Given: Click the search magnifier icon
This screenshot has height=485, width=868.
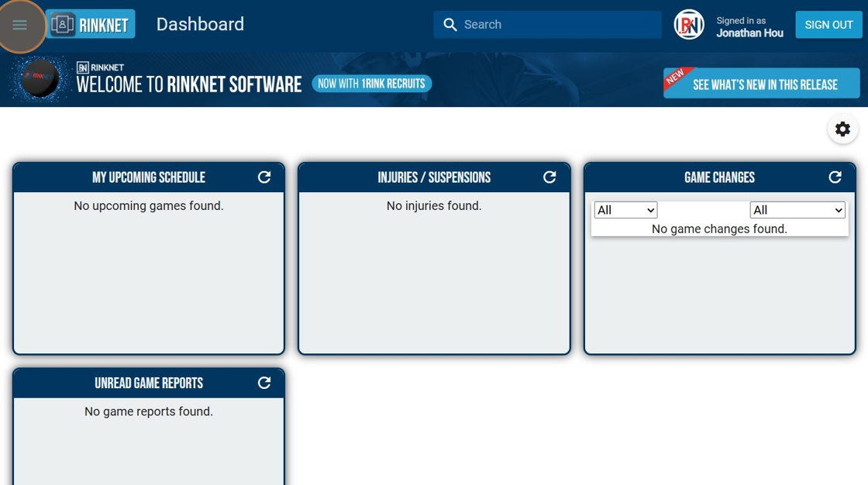Looking at the screenshot, I should [450, 24].
